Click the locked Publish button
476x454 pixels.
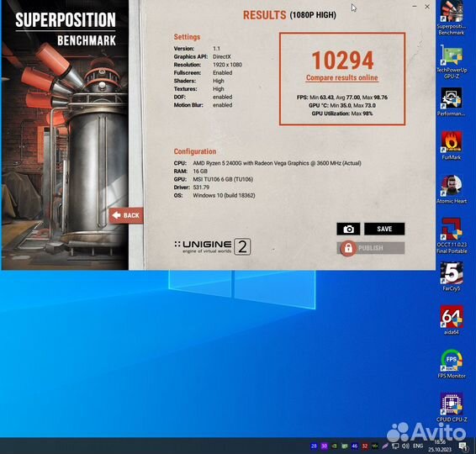click(x=370, y=248)
